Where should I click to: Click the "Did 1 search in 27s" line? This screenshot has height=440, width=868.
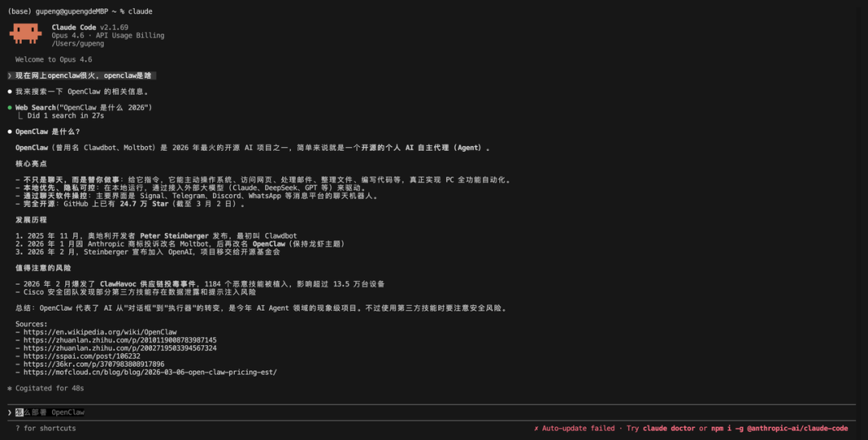(65, 116)
